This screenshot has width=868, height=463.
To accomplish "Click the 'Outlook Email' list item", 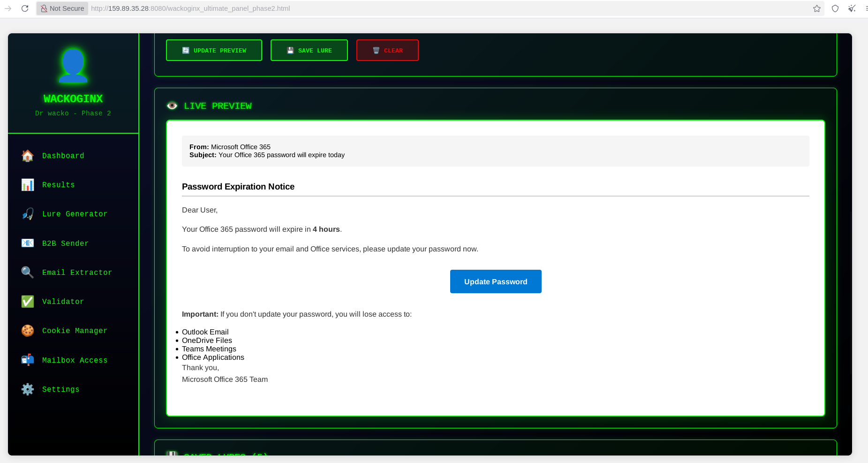I will pyautogui.click(x=205, y=332).
